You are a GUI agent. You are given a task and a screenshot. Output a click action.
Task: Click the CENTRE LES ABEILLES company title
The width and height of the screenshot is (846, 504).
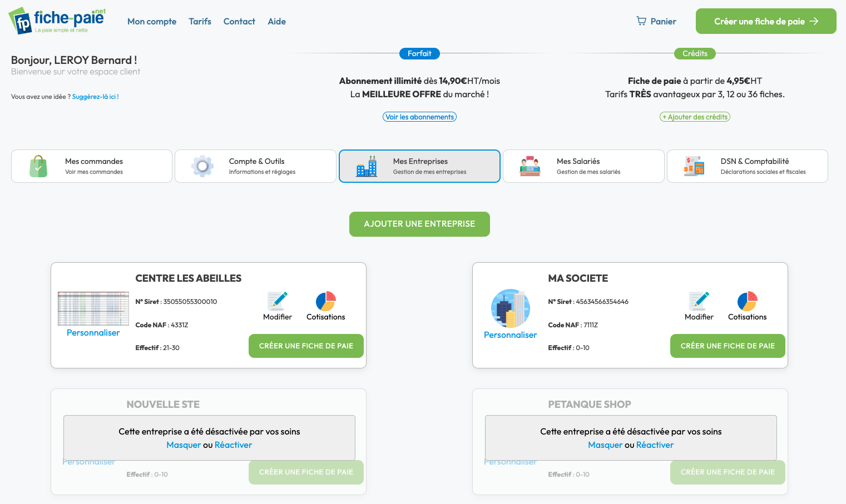coord(189,278)
